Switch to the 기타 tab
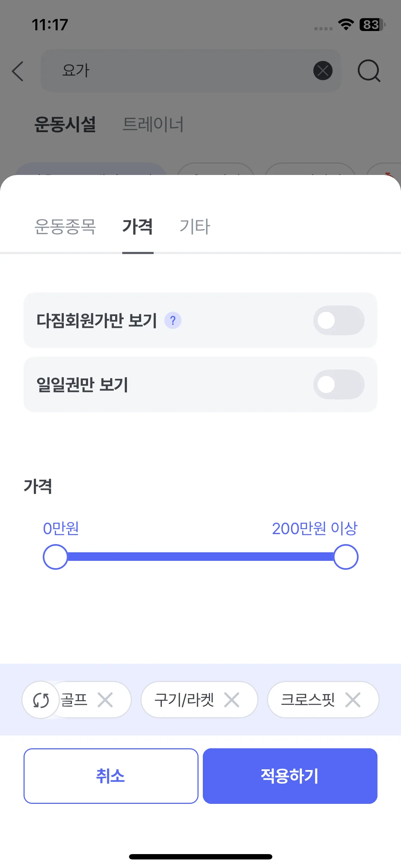 195,227
